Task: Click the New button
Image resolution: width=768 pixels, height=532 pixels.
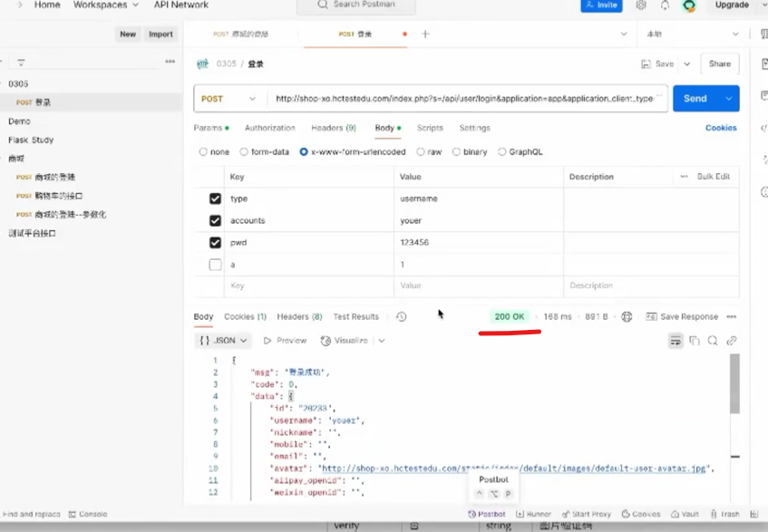Action: pyautogui.click(x=128, y=34)
